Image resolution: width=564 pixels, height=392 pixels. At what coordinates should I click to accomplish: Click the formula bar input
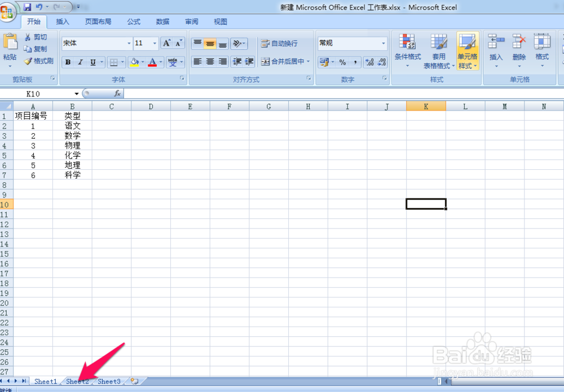343,94
